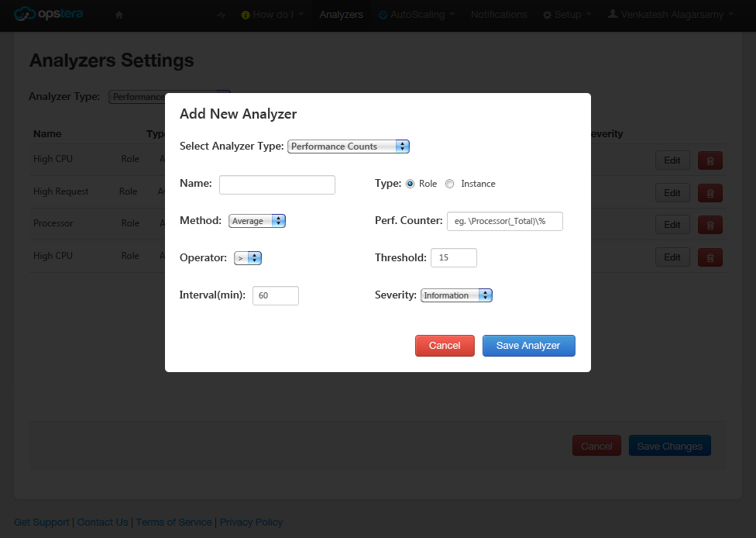The height and width of the screenshot is (538, 756).
Task: Open the Setup menu
Action: point(567,15)
